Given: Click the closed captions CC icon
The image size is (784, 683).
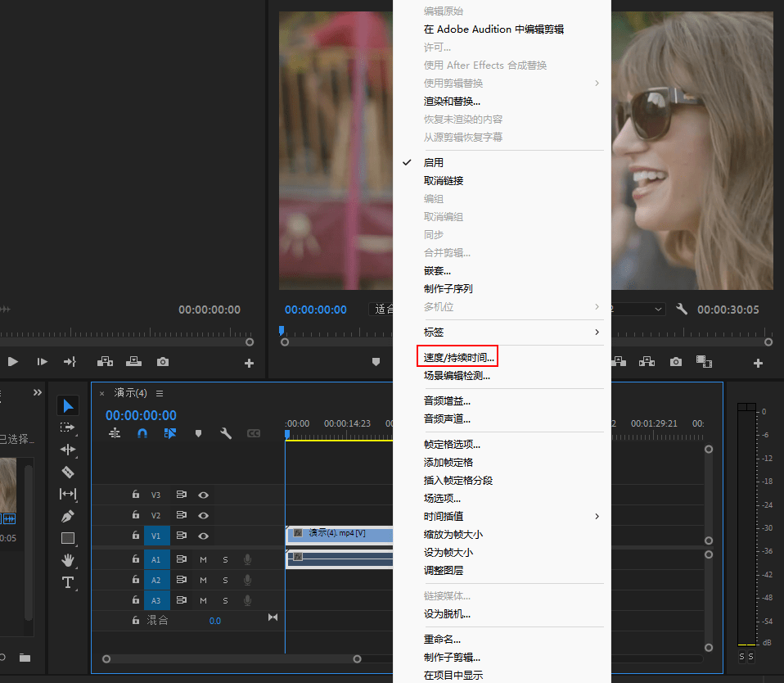Looking at the screenshot, I should (254, 433).
